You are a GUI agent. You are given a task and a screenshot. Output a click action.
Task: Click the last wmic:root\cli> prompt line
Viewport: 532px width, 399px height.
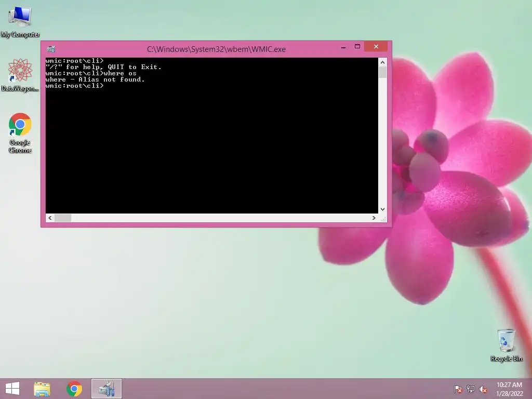coord(75,86)
